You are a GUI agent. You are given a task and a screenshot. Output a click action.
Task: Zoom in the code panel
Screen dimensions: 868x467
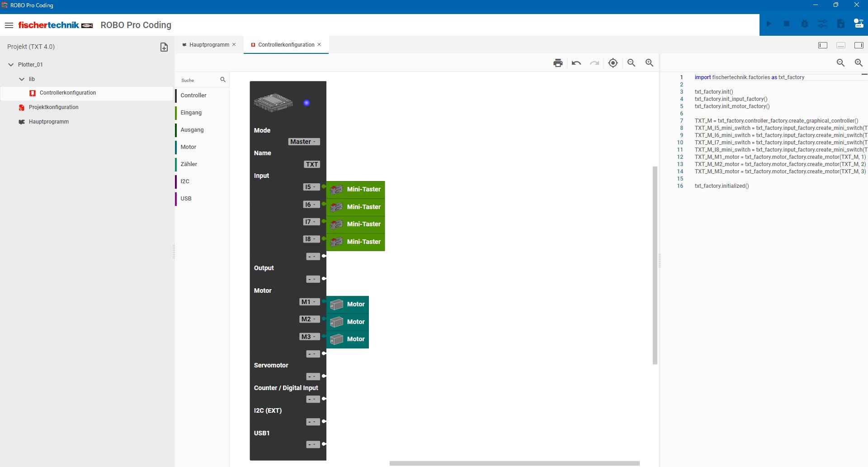859,63
